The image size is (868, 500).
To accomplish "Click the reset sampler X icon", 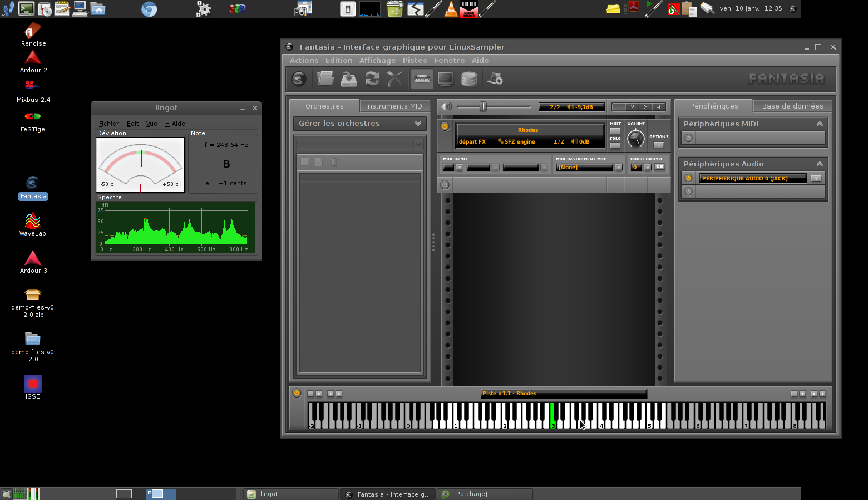I will tap(394, 79).
